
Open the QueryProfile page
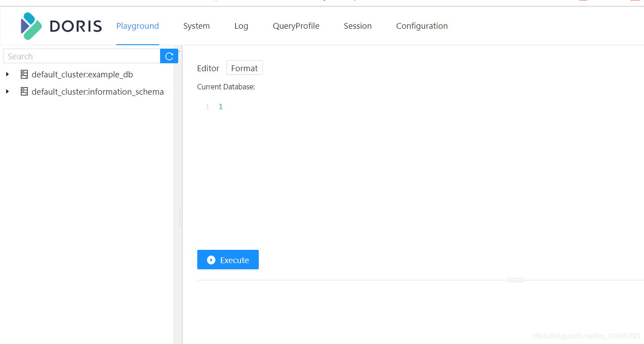pyautogui.click(x=296, y=26)
